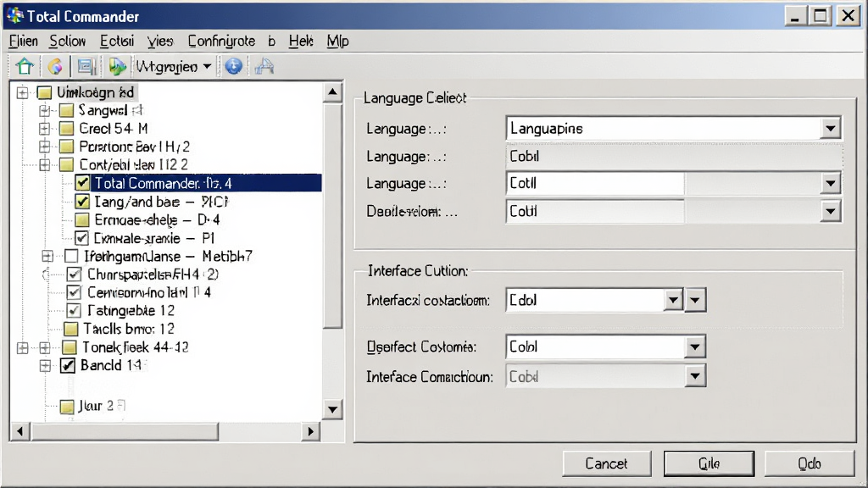The width and height of the screenshot is (868, 488).
Task: Open the 'Hele' menu
Action: [301, 41]
